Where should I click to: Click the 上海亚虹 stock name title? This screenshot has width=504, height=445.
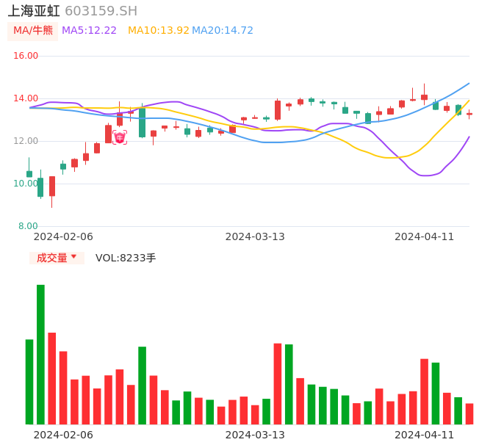[x=34, y=11]
